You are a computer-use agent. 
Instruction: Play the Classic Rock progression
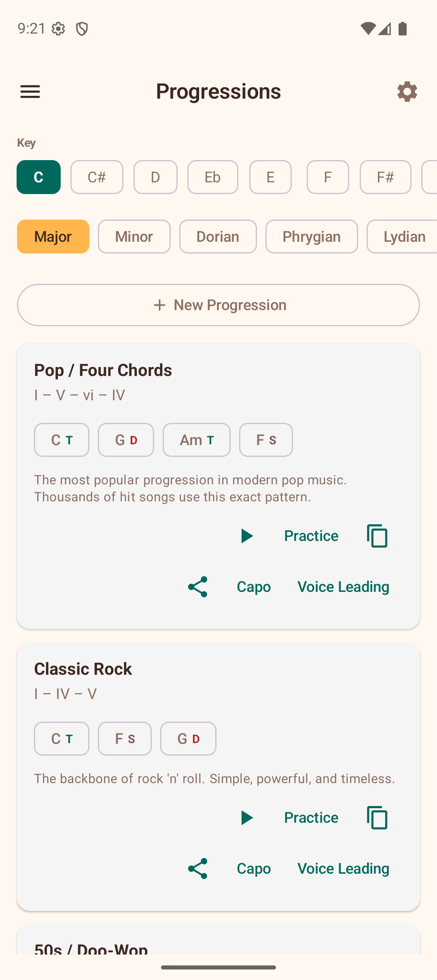click(x=247, y=817)
